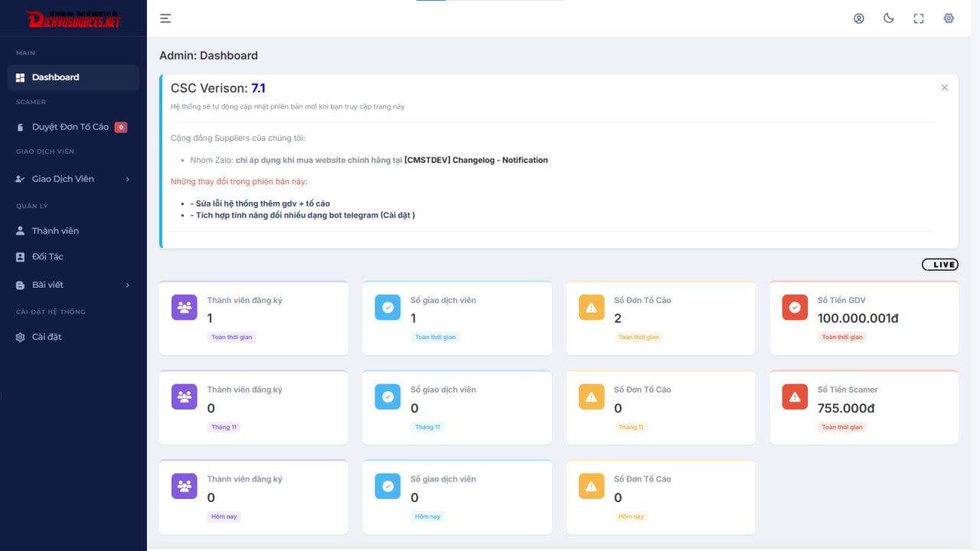Toggle dark mode with the moon icon

click(x=889, y=18)
